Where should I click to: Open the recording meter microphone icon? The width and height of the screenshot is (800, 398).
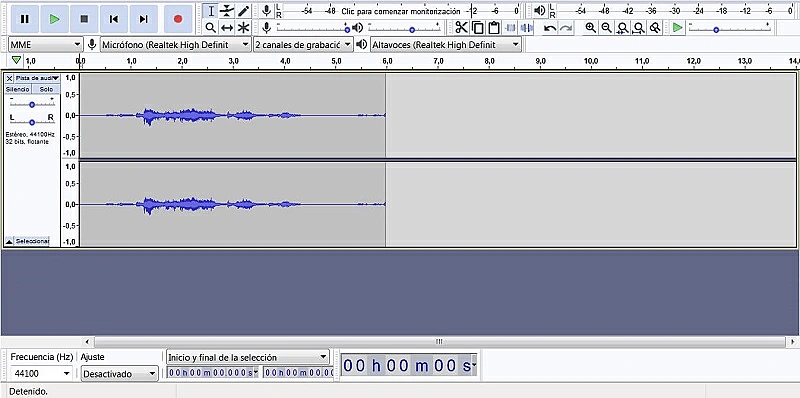pyautogui.click(x=266, y=11)
